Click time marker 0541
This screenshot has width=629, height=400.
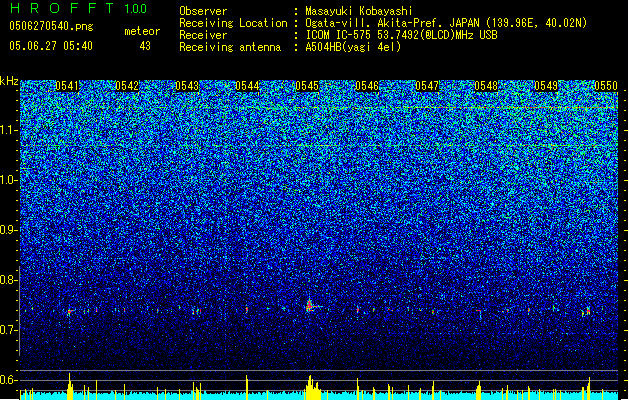67,86
